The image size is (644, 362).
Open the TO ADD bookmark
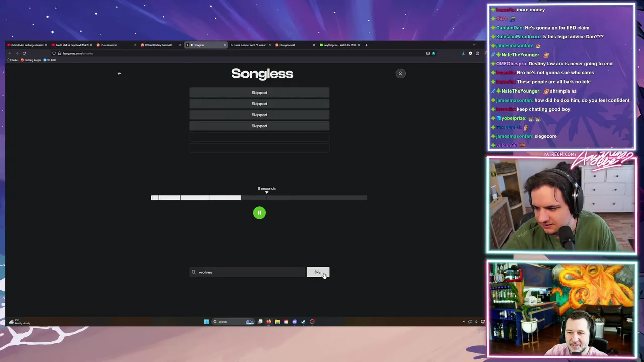pyautogui.click(x=50, y=60)
